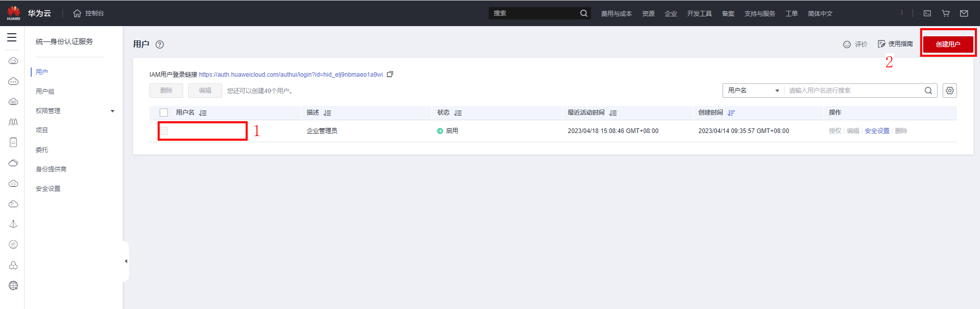Open the 支持与服务 top menu
The height and width of the screenshot is (309, 980).
(x=760, y=14)
